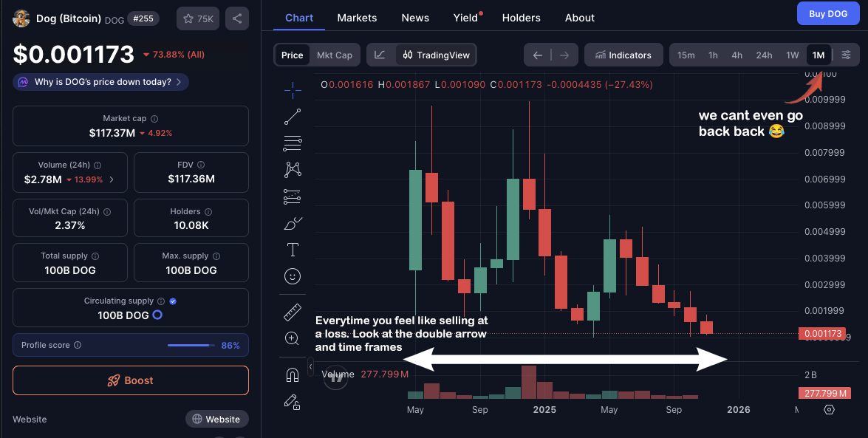Open the horizontal lines Fibonacci tool
This screenshot has height=438, width=868.
point(293,143)
